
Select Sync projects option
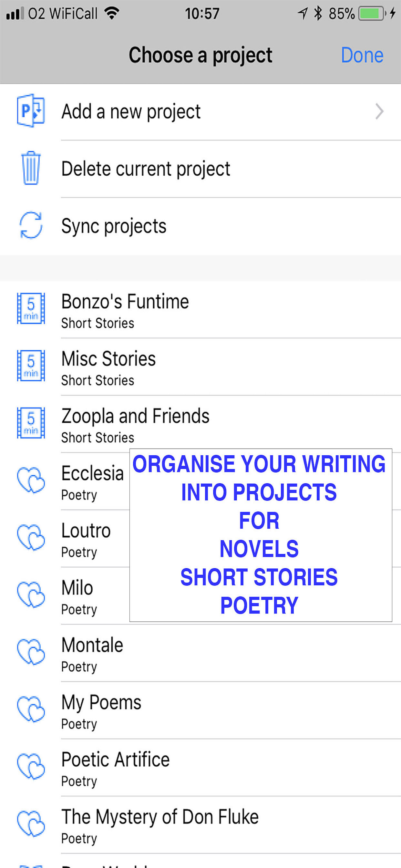pos(200,226)
